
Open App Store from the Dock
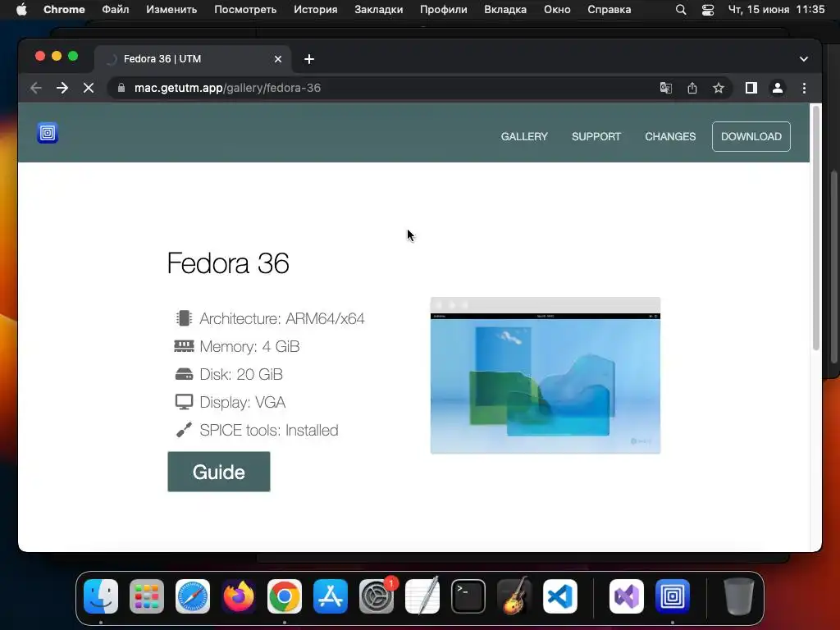[331, 596]
